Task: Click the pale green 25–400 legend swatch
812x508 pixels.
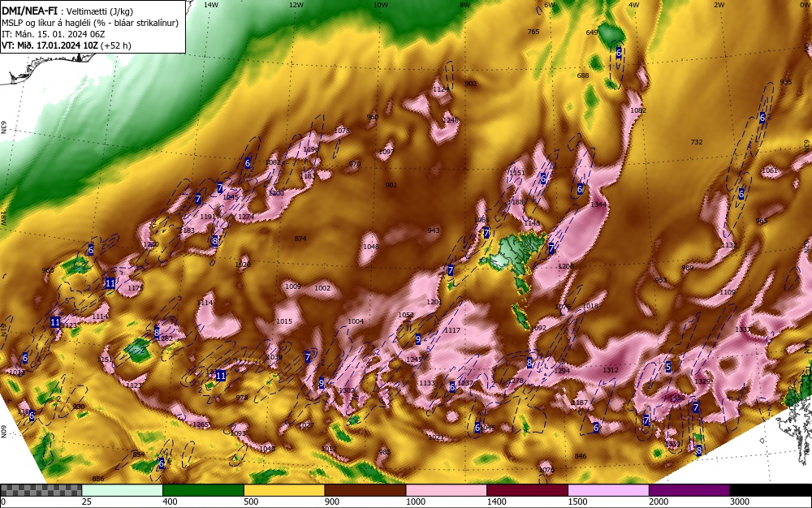Action: [123, 490]
